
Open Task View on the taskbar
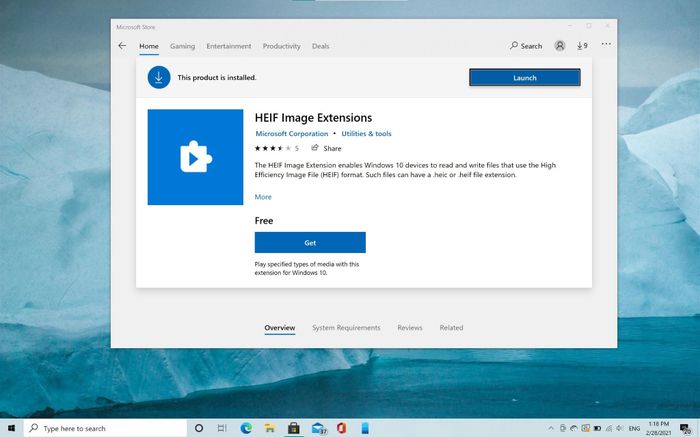tap(222, 428)
